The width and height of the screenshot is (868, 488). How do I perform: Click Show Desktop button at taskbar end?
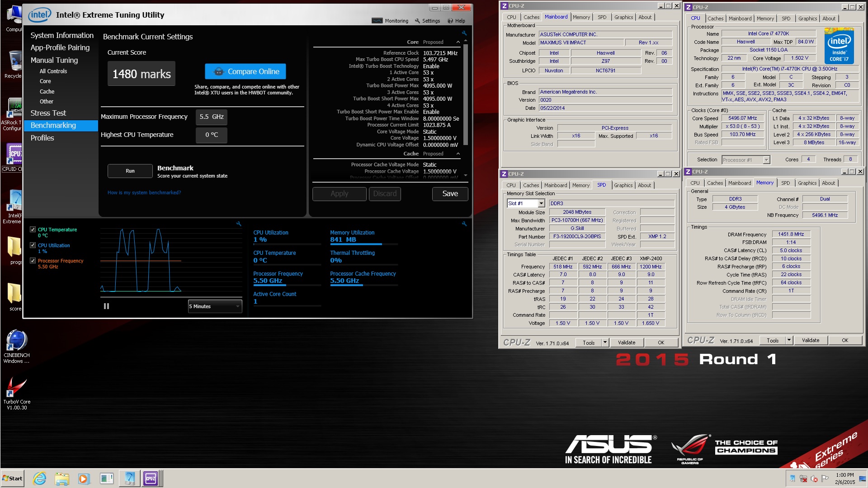863,478
